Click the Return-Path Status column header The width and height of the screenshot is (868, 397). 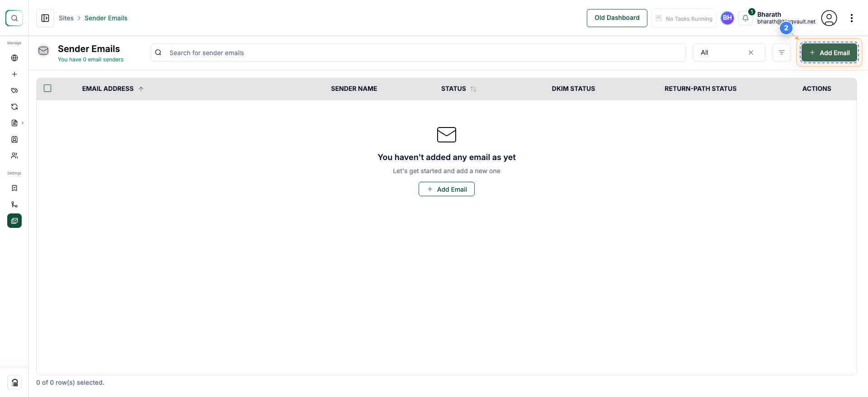[x=700, y=89]
